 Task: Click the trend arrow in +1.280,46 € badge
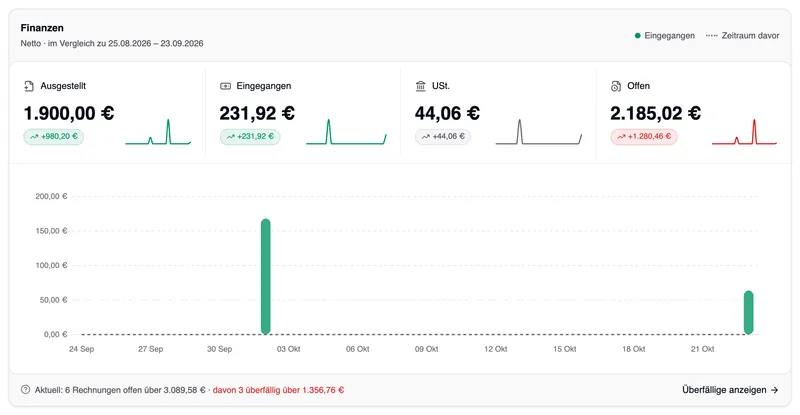point(621,137)
